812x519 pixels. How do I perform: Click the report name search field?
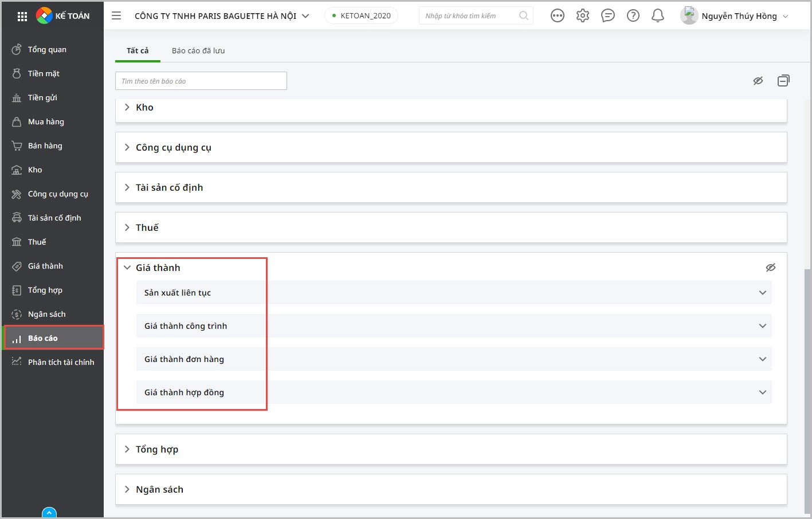click(201, 81)
